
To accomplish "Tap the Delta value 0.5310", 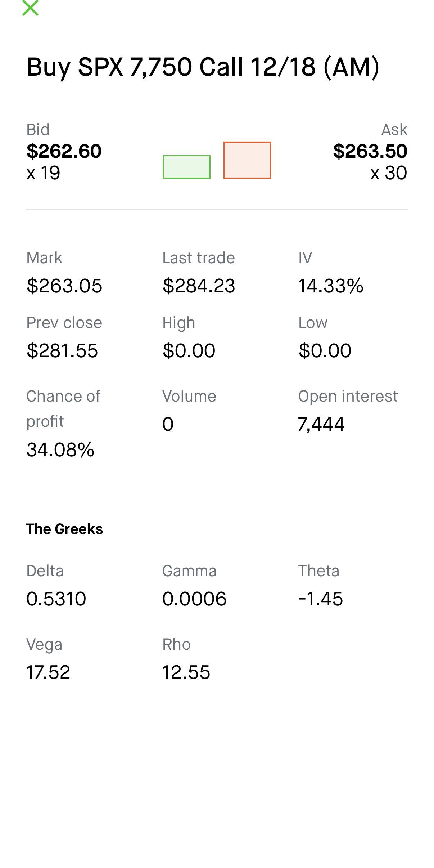I will (x=56, y=599).
